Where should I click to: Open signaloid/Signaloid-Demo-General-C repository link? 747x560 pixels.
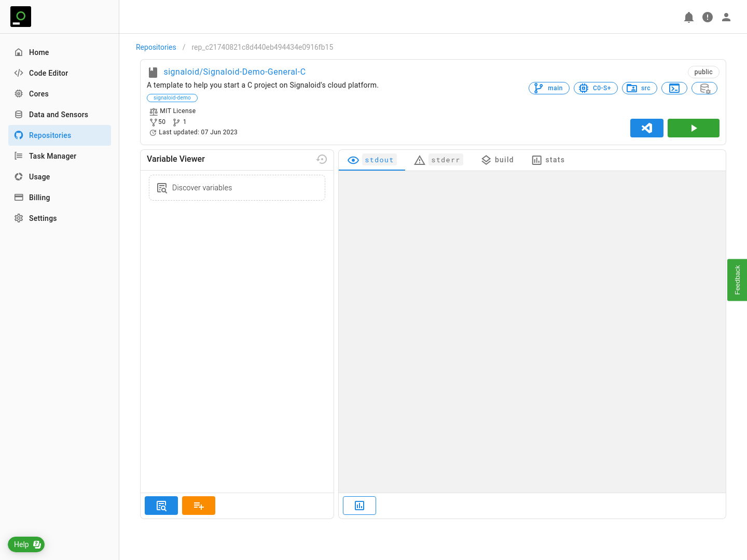click(234, 72)
